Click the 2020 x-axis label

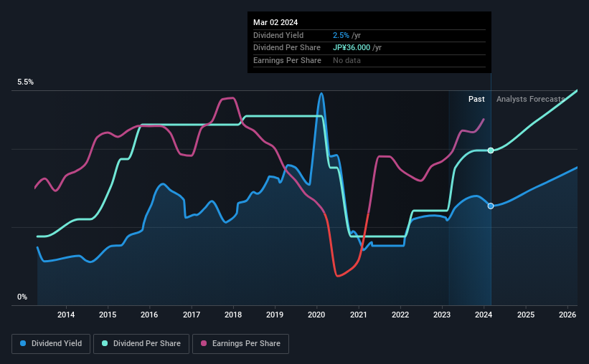pyautogui.click(x=316, y=315)
